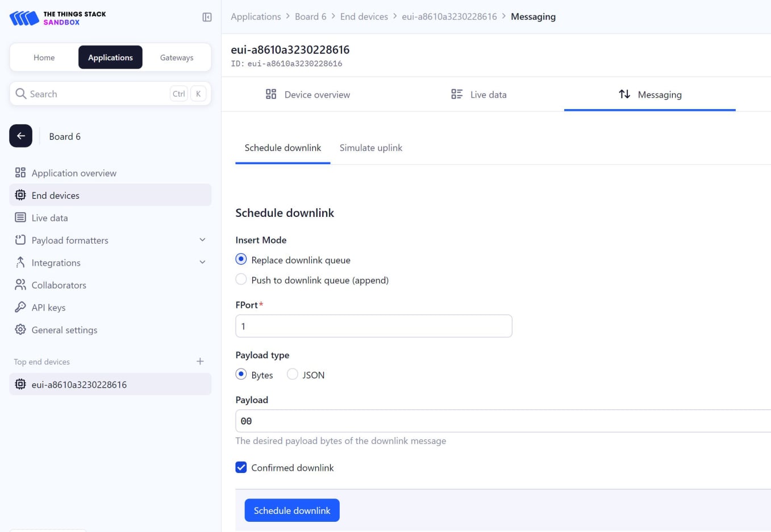
Task: Select Push to downlink queue (append) option
Action: click(241, 280)
